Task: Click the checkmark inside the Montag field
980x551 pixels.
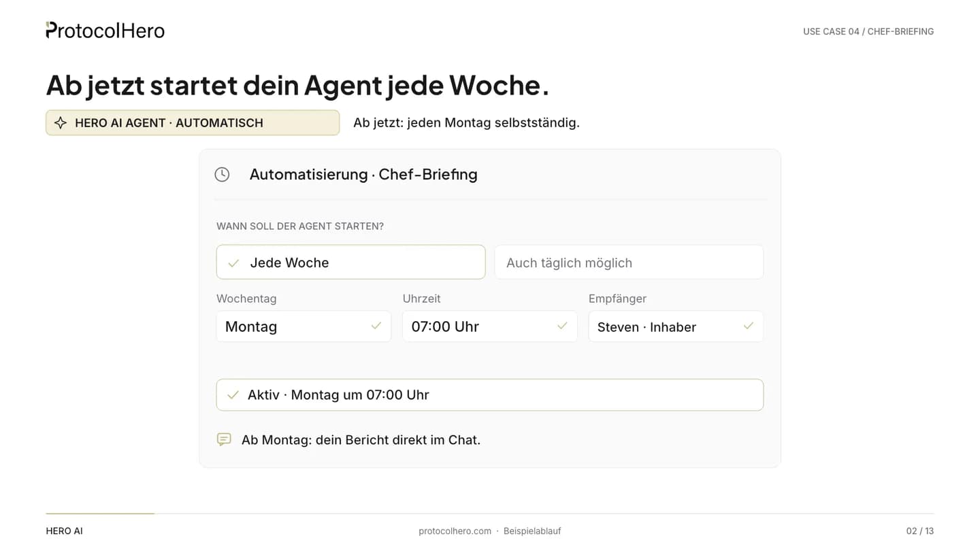Action: pos(376,326)
